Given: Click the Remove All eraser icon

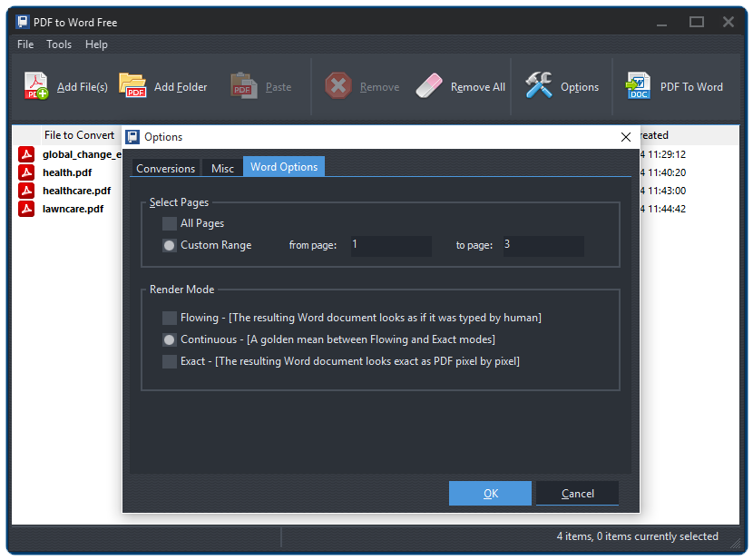Looking at the screenshot, I should 429,86.
